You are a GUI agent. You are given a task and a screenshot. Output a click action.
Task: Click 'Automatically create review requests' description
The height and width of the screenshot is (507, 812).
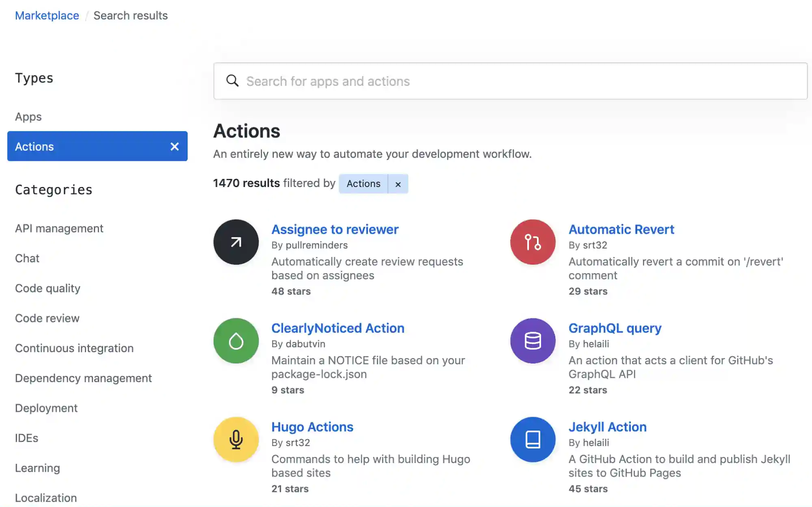[367, 268]
